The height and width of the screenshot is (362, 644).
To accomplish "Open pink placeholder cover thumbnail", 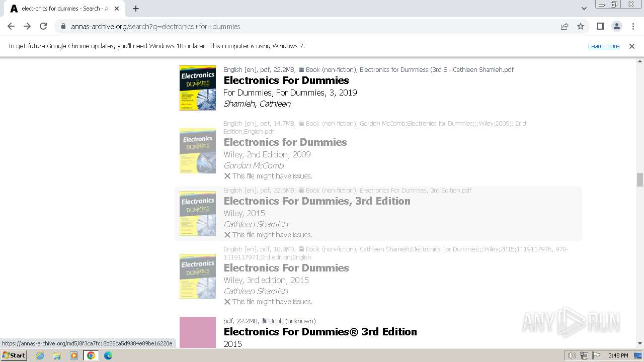I will 198,332.
